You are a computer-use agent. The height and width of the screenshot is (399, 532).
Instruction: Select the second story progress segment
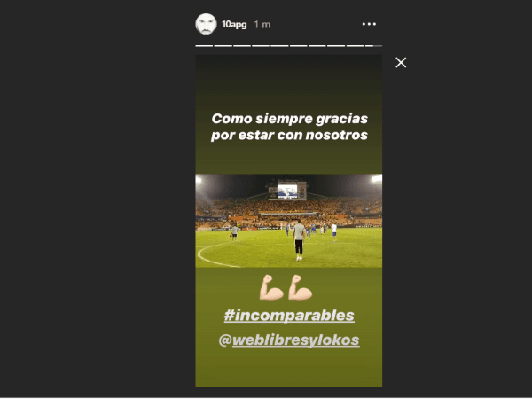tap(223, 45)
